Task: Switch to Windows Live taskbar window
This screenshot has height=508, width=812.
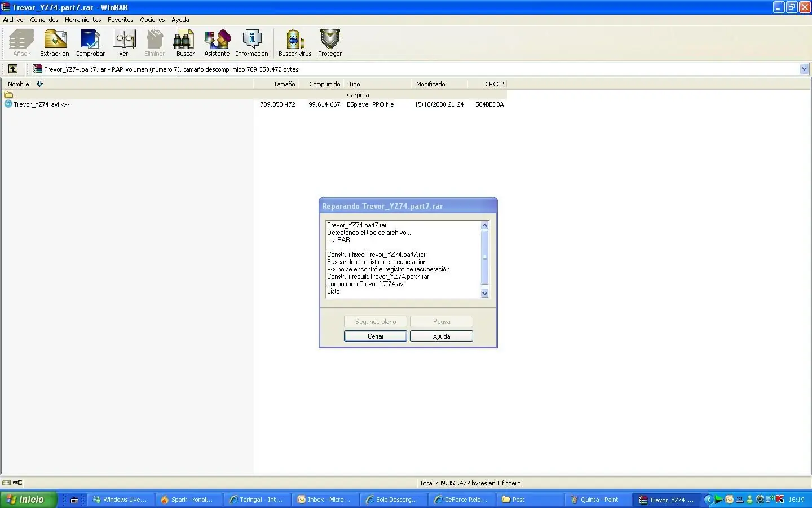Action: tap(120, 500)
